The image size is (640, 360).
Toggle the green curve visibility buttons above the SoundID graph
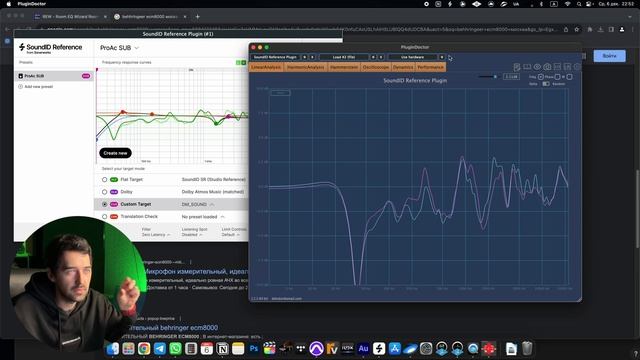tap(241, 62)
